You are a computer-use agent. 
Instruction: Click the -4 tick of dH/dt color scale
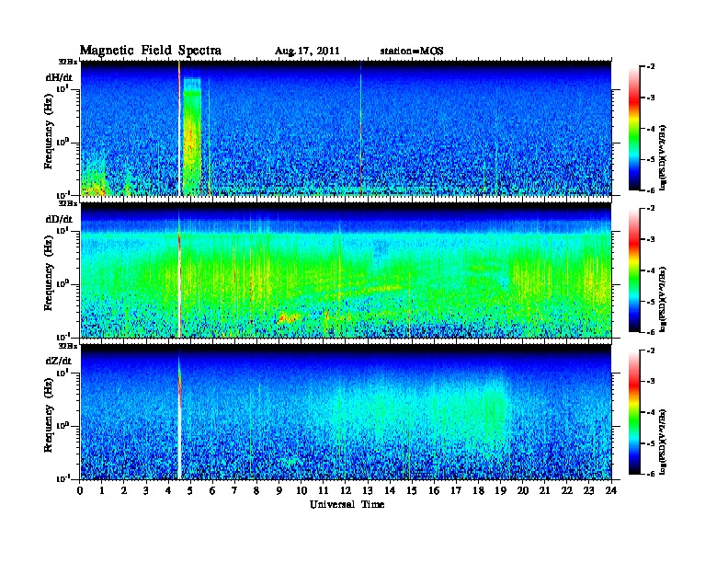651,129
